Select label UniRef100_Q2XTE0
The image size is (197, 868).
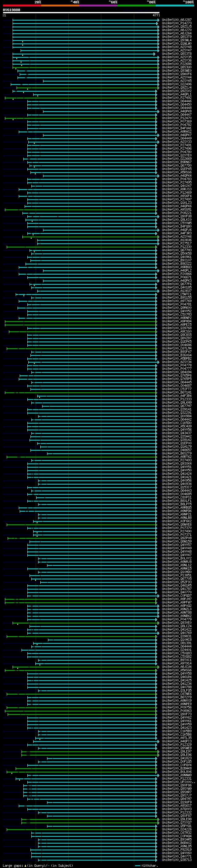pyautogui.click(x=177, y=155)
